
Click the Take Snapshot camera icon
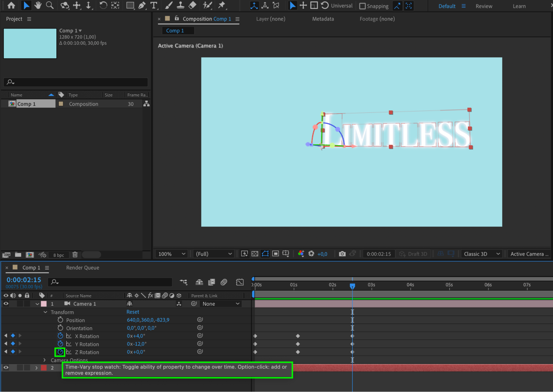click(342, 254)
